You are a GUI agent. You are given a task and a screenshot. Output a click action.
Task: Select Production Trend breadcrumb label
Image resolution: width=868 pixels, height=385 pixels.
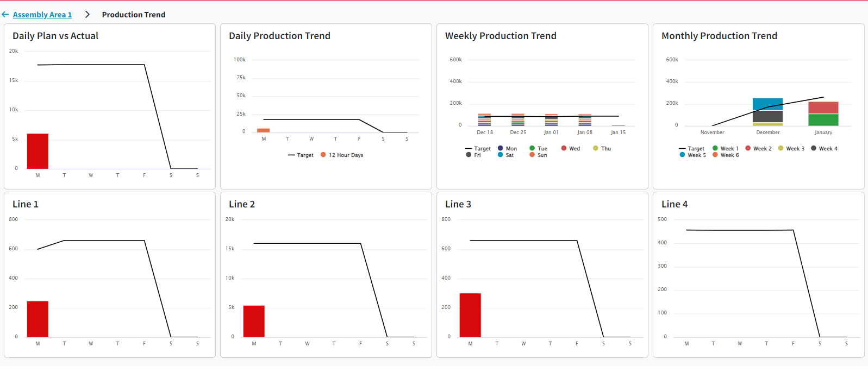(134, 15)
